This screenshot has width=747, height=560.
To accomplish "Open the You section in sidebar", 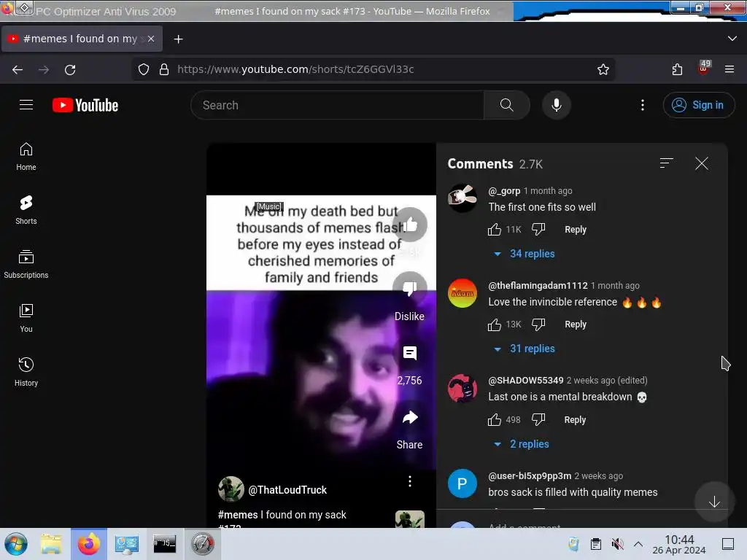I will tap(26, 318).
